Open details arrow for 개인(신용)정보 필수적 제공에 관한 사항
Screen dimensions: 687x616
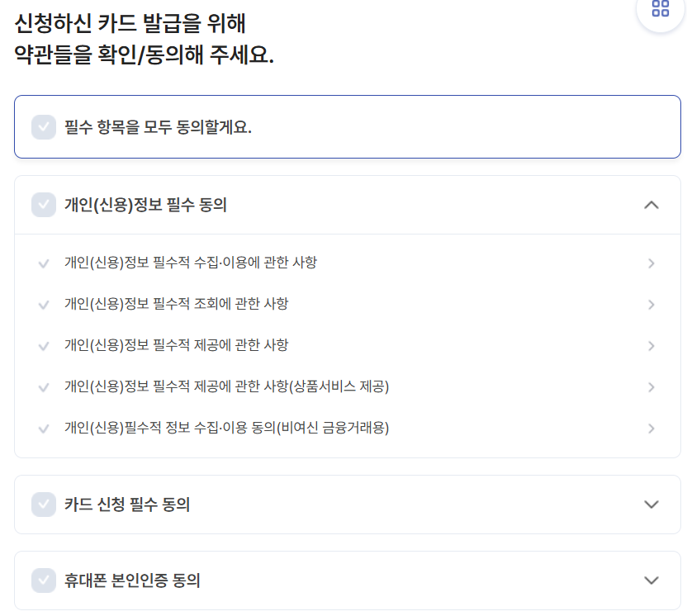[x=651, y=345]
